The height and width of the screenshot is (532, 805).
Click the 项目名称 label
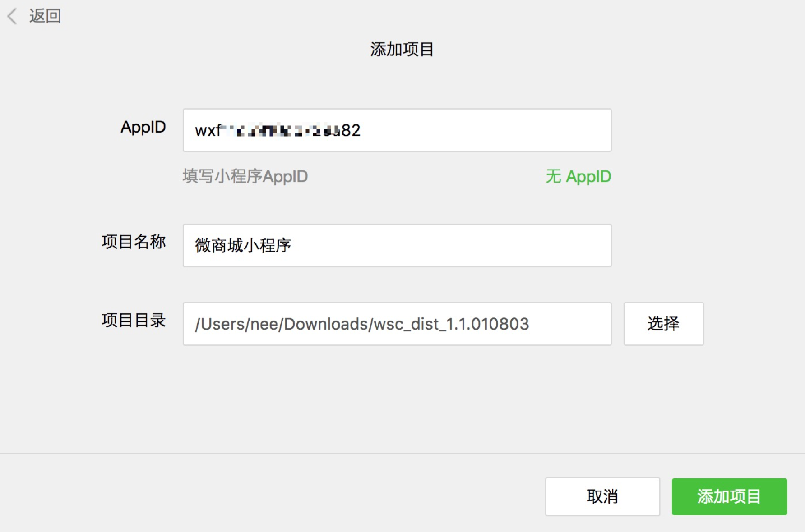(x=134, y=242)
